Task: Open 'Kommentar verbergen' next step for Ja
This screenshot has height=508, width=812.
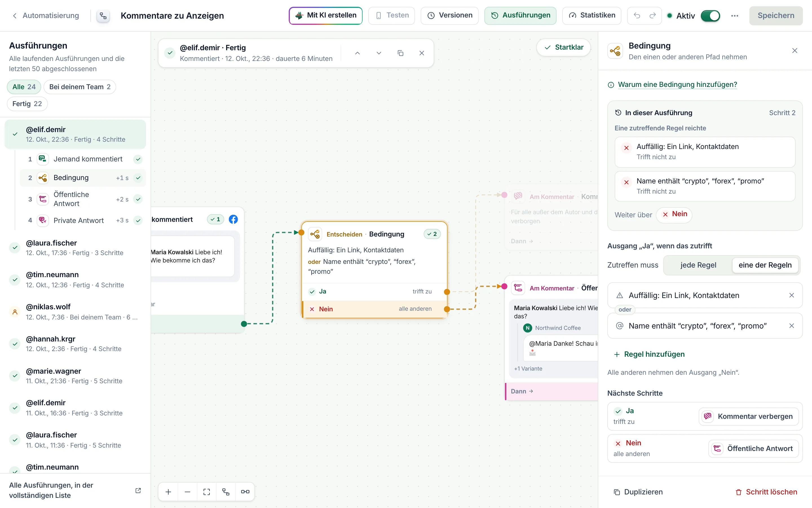Action: coord(749,416)
